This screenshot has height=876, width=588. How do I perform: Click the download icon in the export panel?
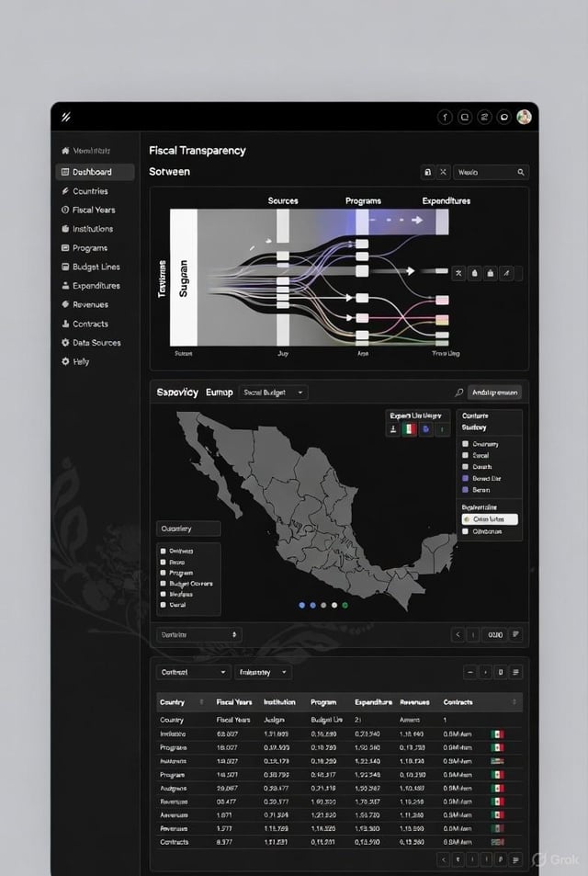394,429
